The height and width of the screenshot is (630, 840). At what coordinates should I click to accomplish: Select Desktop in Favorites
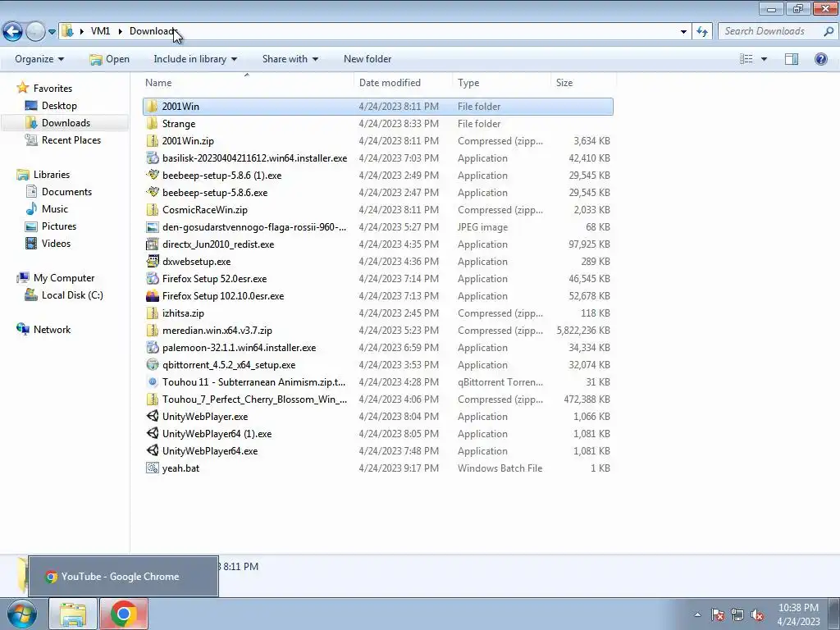pos(59,106)
